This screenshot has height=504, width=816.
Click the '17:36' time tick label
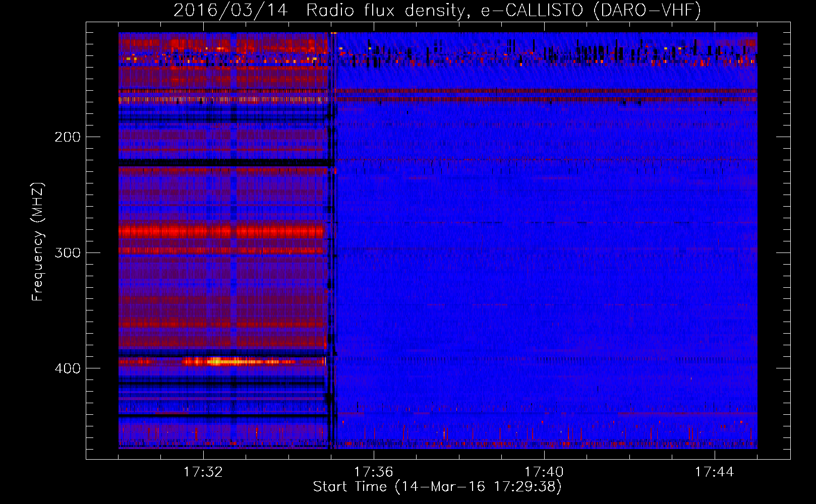point(374,472)
